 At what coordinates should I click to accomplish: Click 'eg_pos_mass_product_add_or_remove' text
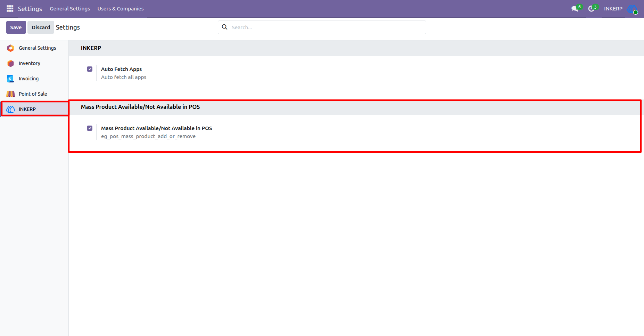point(148,136)
